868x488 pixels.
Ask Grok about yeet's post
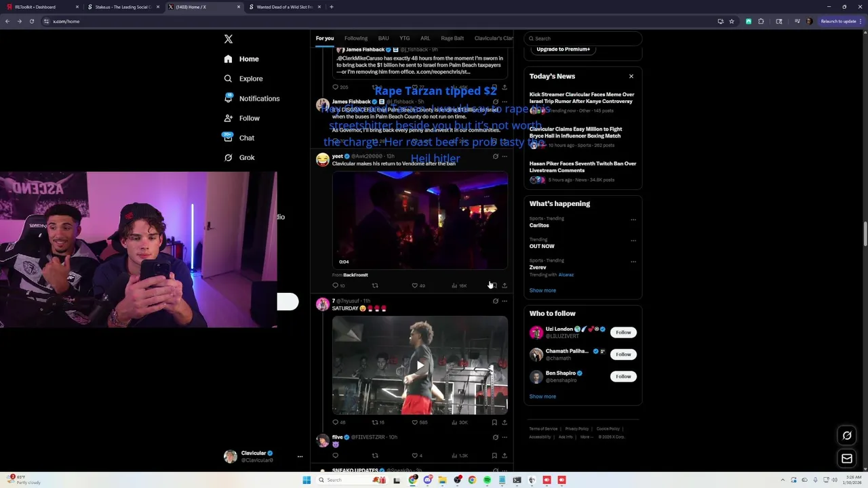click(x=495, y=157)
